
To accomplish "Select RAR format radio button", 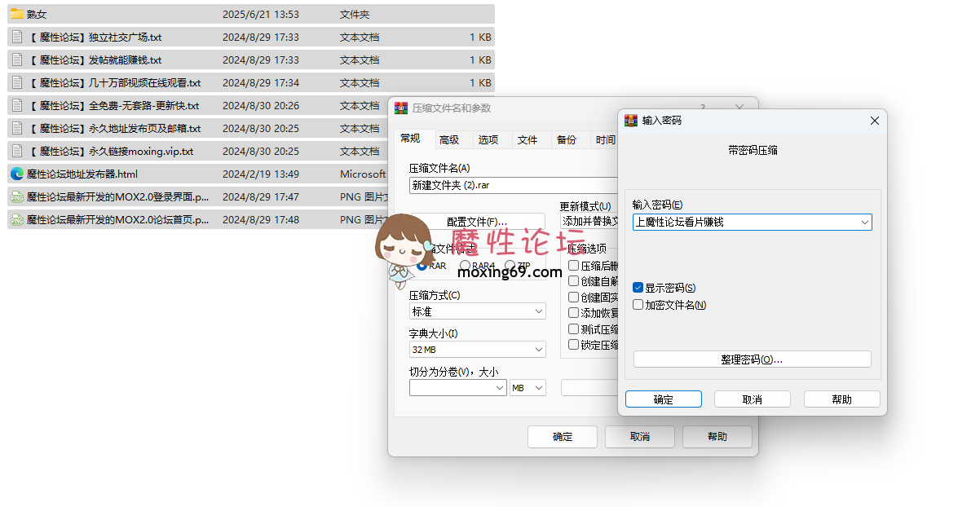I will coord(422,266).
